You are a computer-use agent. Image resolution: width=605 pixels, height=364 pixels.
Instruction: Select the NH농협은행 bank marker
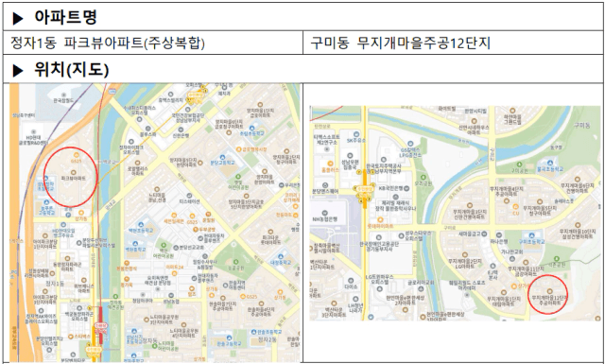324,213
